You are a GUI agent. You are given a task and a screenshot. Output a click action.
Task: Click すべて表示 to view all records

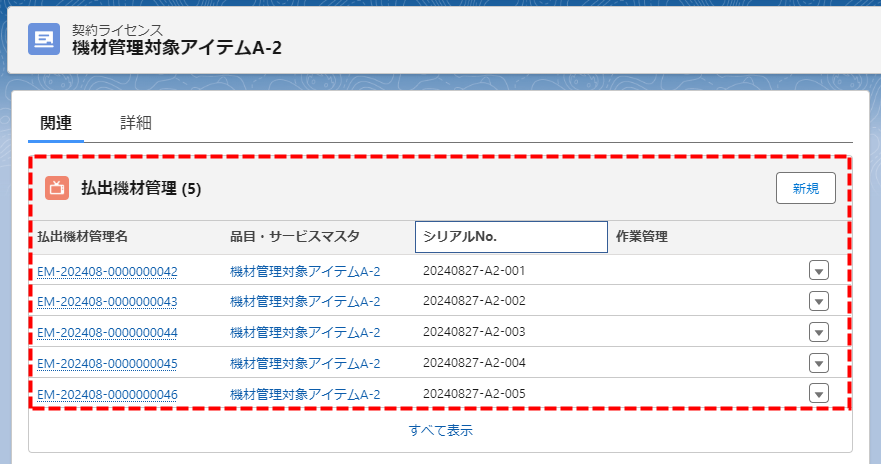coord(440,431)
